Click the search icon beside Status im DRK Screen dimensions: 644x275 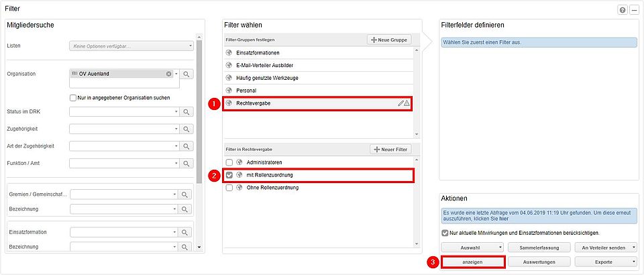pyautogui.click(x=186, y=111)
